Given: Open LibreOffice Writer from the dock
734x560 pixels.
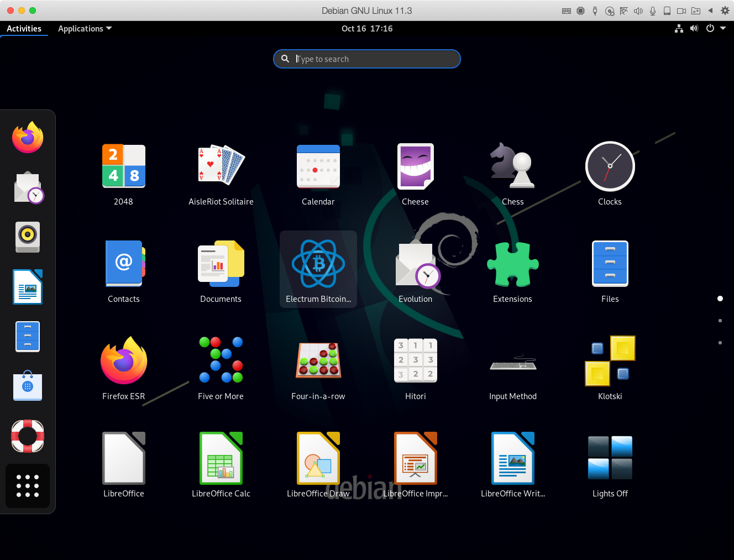Looking at the screenshot, I should coord(28,287).
